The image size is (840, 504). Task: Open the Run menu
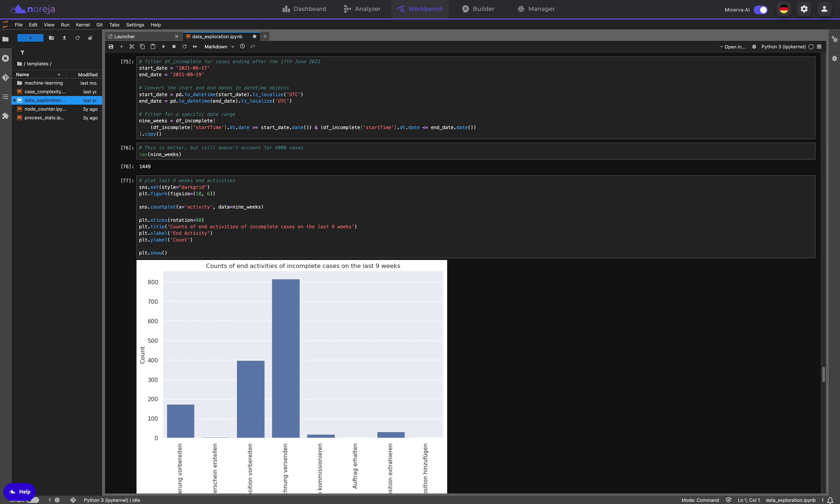[65, 25]
